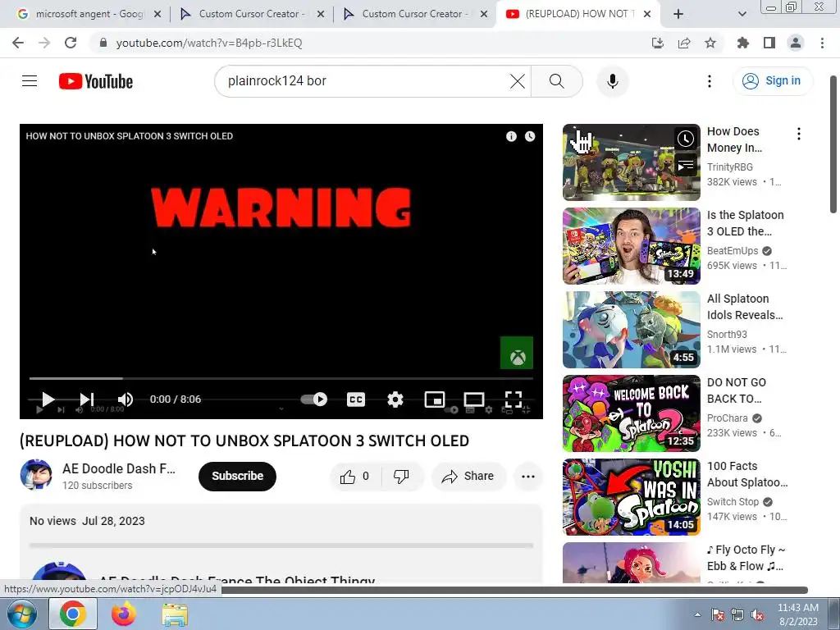Viewport: 840px width, 630px height.
Task: Click the Sign in button
Action: pos(773,81)
